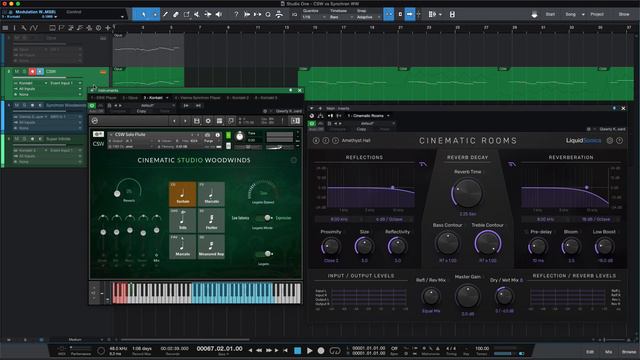Select the Sustain articulation button
Image resolution: width=640 pixels, height=360 pixels.
click(x=182, y=194)
